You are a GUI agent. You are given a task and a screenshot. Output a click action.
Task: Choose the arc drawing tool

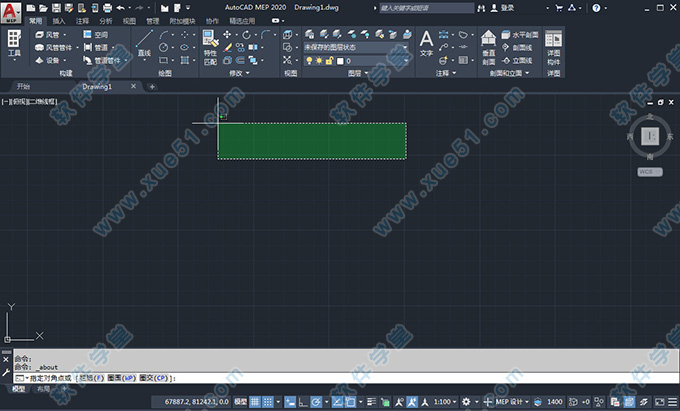(164, 35)
